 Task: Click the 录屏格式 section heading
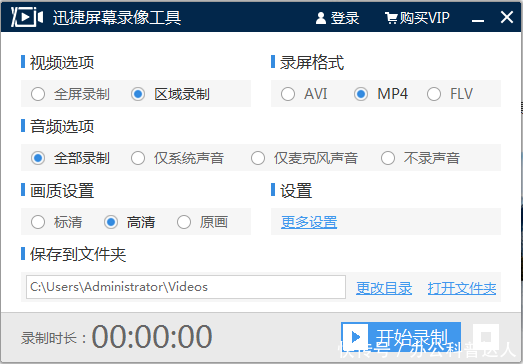[x=312, y=62]
